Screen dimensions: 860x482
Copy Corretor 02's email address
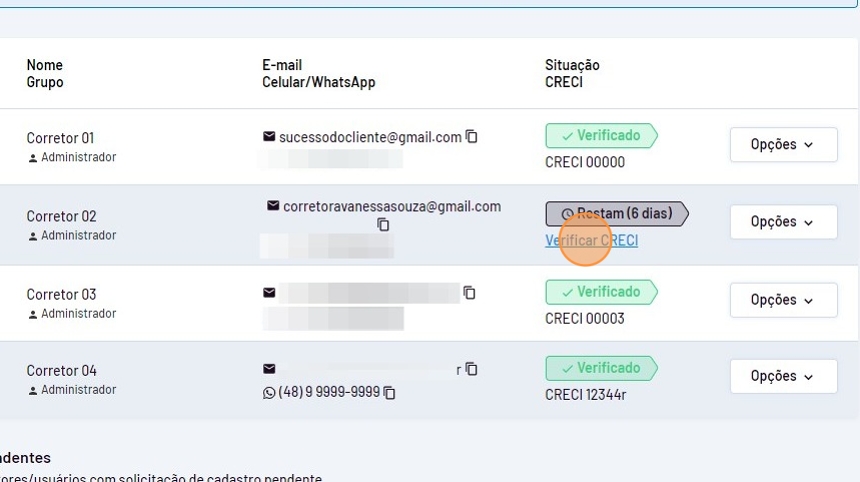coord(383,225)
